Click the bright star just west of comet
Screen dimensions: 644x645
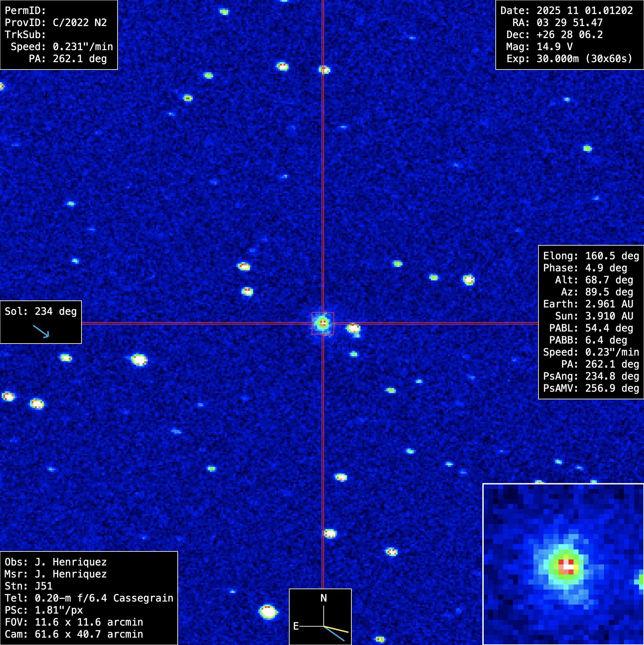click(x=353, y=328)
